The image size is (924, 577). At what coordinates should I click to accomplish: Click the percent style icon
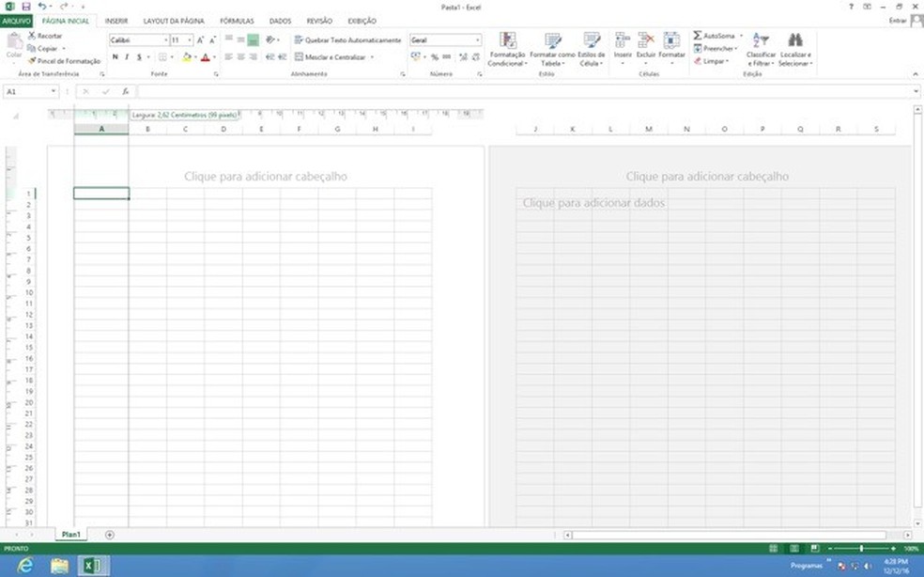pos(435,57)
